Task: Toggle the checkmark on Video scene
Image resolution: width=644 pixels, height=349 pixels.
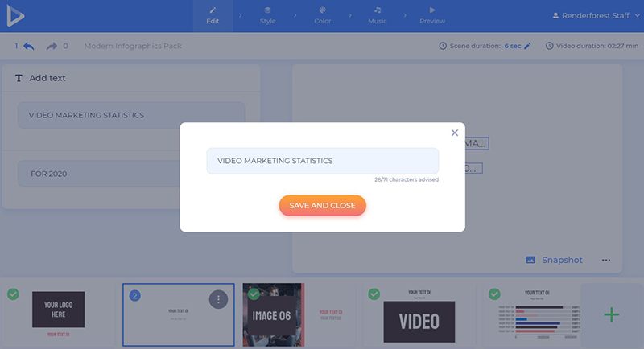Action: coord(374,294)
